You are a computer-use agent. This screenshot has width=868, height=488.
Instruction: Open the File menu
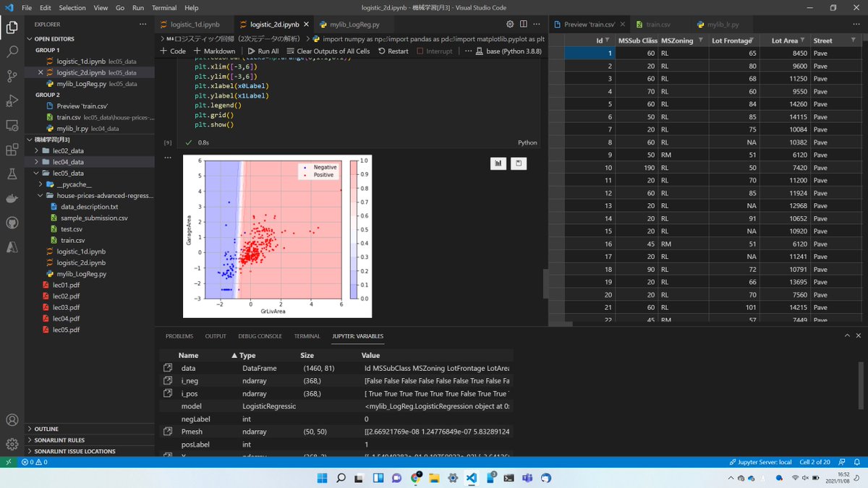coord(27,7)
